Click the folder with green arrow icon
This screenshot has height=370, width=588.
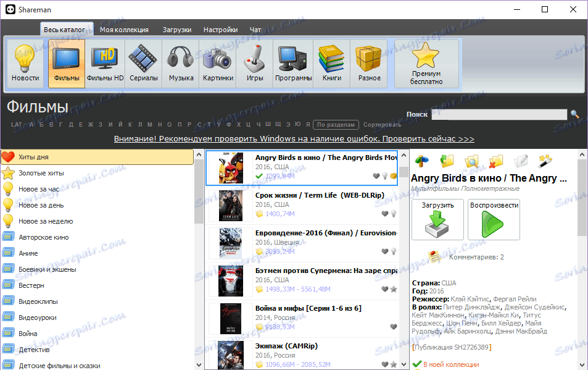447,161
